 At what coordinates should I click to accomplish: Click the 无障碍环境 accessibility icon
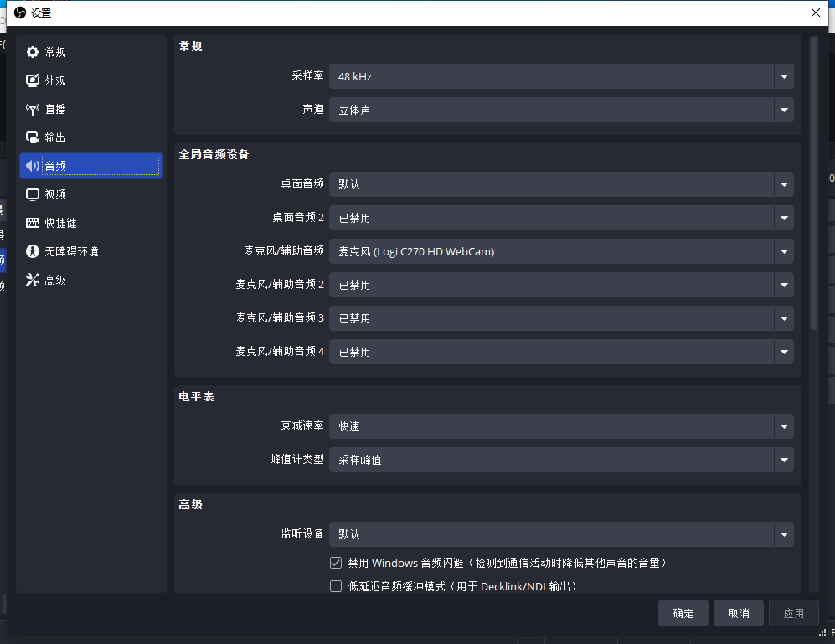[33, 251]
